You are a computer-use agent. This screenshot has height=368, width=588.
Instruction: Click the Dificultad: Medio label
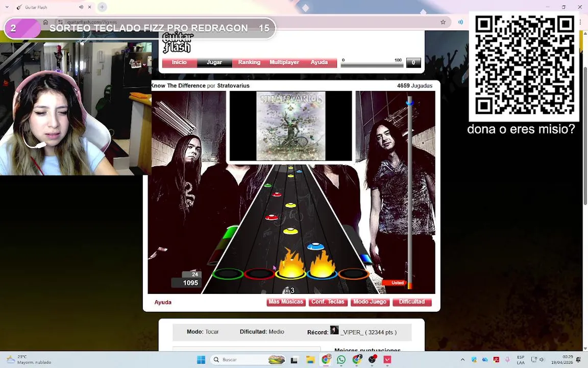(x=262, y=332)
